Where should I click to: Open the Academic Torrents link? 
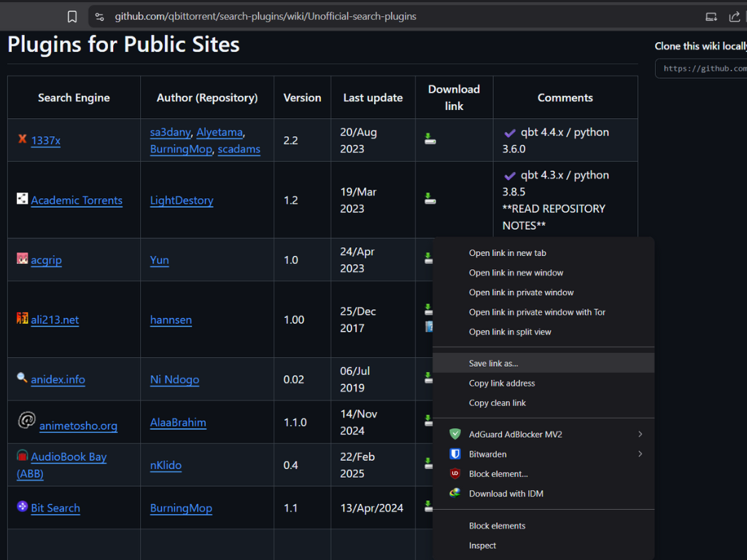(77, 201)
